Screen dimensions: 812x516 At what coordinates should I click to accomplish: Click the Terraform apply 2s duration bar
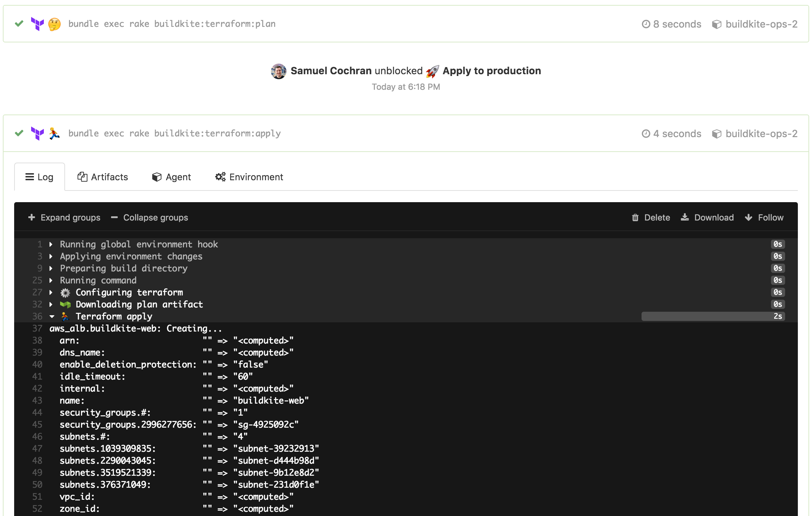click(x=713, y=316)
